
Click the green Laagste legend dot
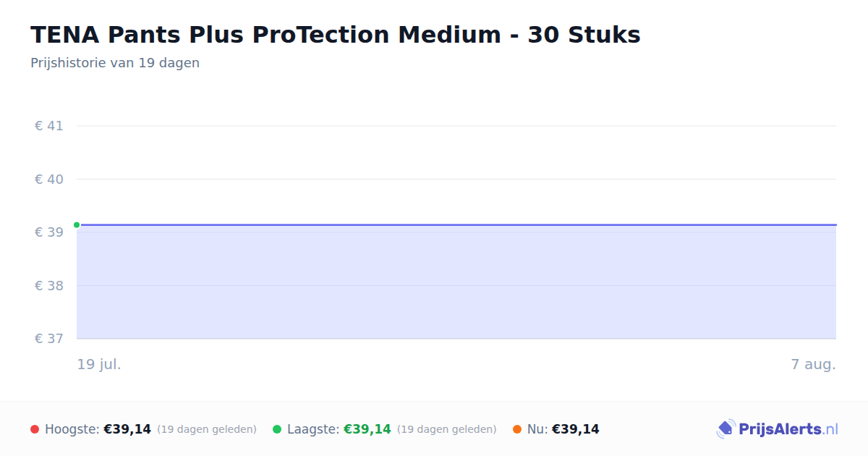tap(277, 429)
